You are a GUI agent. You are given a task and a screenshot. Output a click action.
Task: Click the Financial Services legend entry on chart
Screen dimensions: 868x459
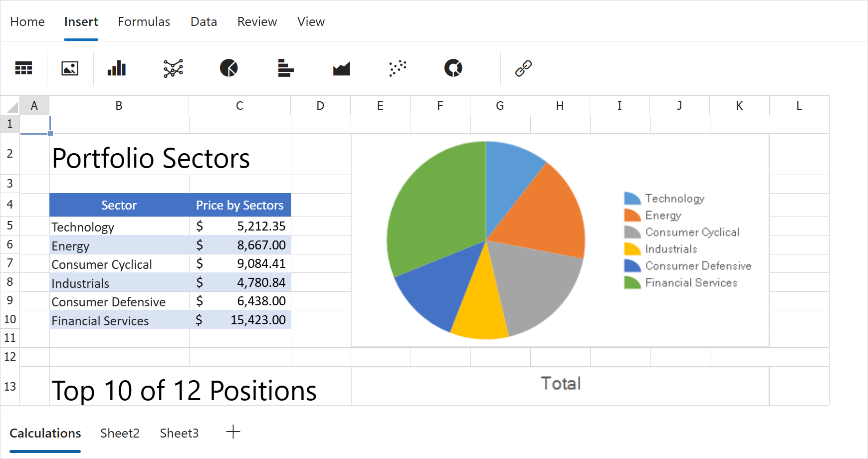click(x=690, y=282)
